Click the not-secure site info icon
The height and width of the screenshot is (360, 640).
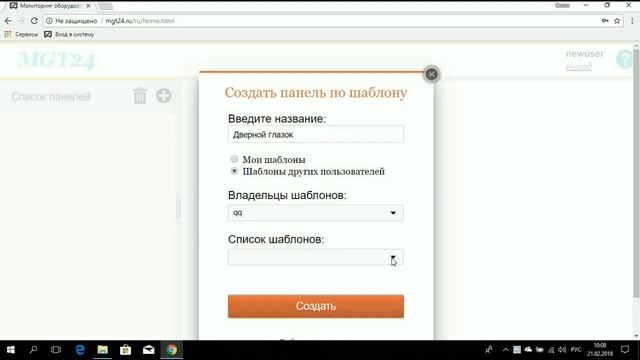pyautogui.click(x=49, y=21)
